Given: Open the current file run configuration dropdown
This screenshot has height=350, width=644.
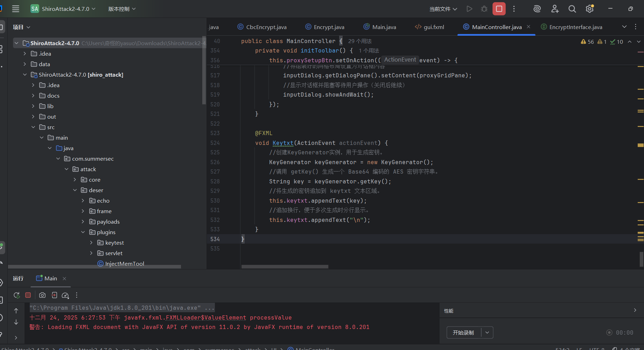Looking at the screenshot, I should click(x=443, y=9).
